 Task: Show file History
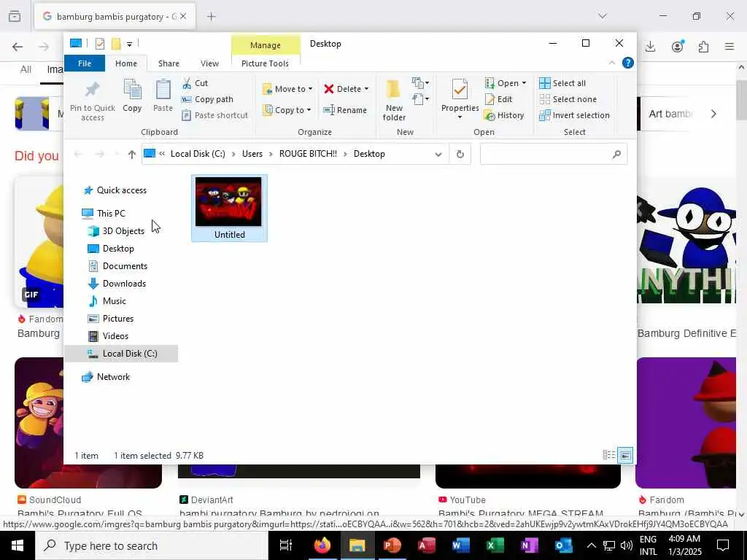click(504, 115)
